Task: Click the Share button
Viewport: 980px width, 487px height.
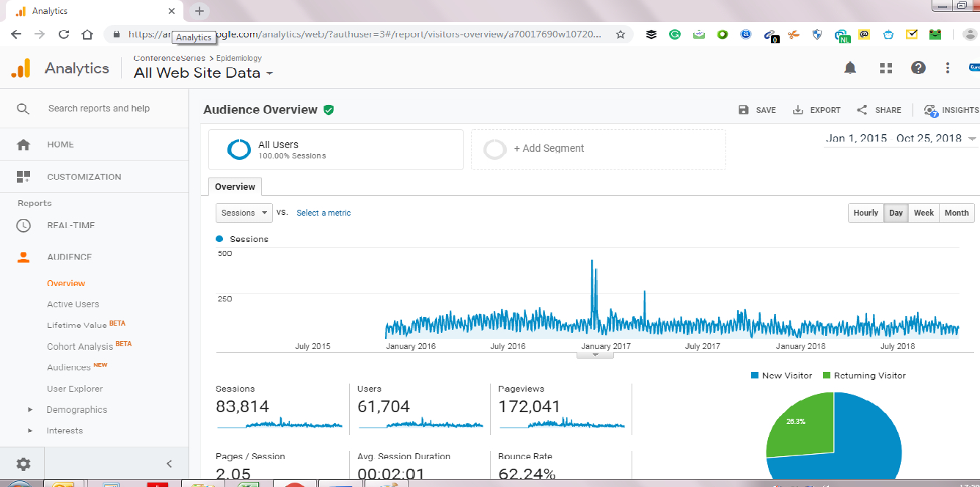Action: pos(879,110)
